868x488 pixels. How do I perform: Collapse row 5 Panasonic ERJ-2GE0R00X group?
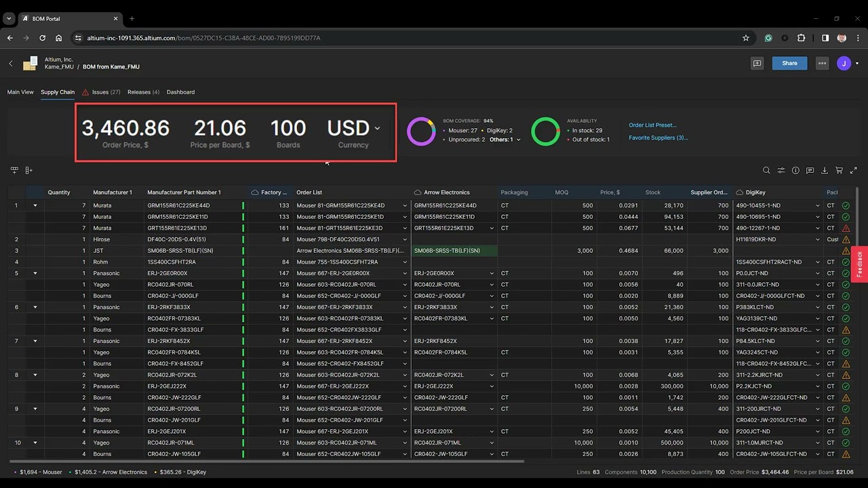pos(35,273)
